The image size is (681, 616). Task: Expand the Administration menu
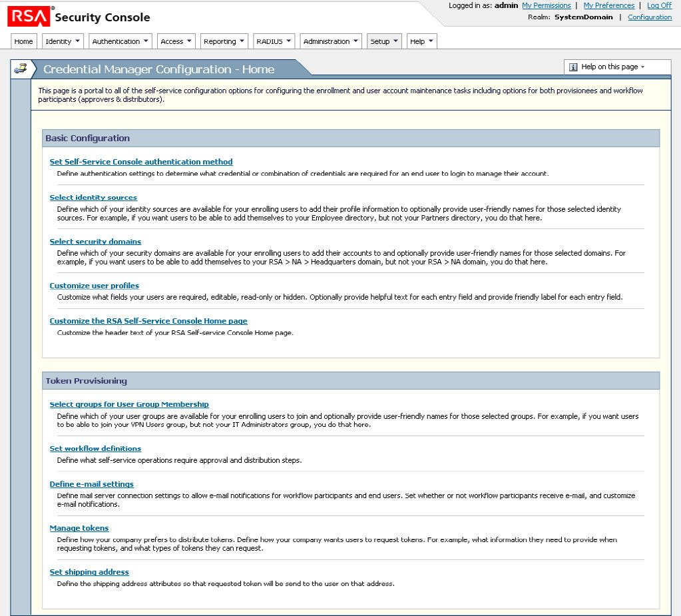click(330, 41)
